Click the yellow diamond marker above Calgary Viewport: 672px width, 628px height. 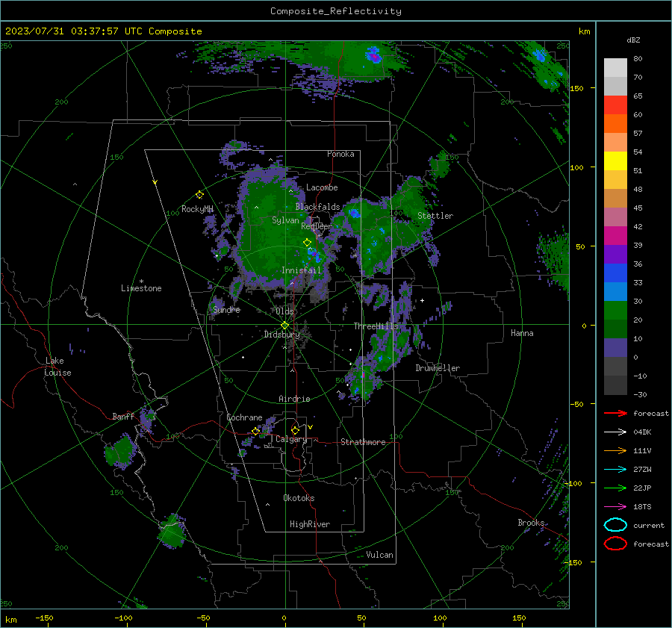[295, 430]
